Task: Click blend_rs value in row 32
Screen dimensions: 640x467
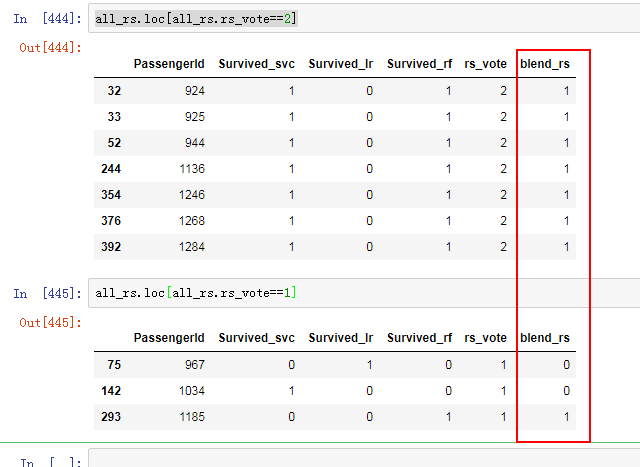Action: 567,91
